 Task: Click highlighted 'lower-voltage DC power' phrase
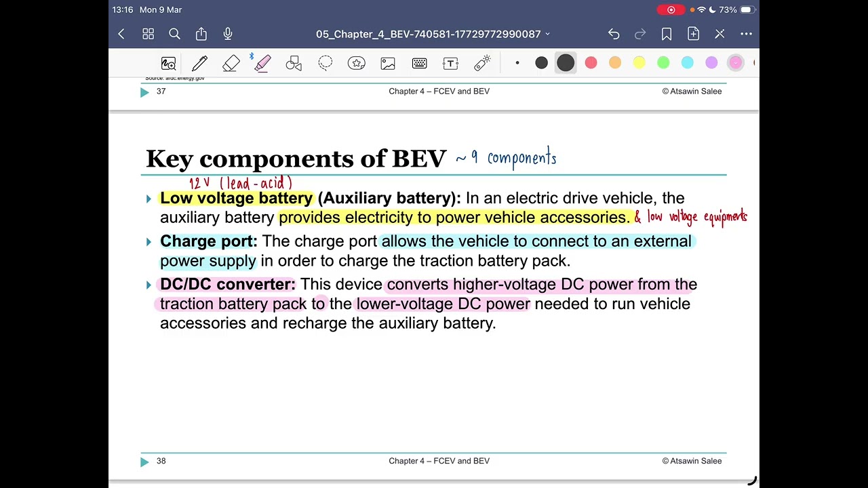(443, 304)
